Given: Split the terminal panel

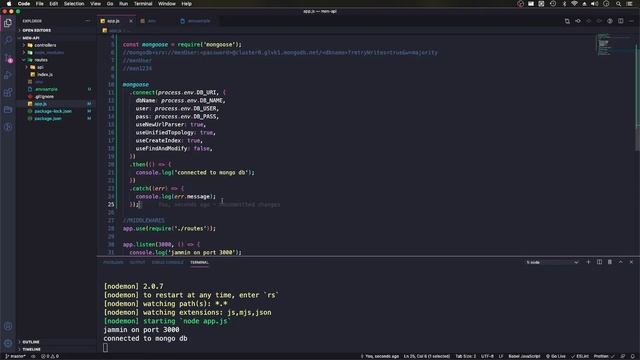Looking at the screenshot, I should (599, 262).
